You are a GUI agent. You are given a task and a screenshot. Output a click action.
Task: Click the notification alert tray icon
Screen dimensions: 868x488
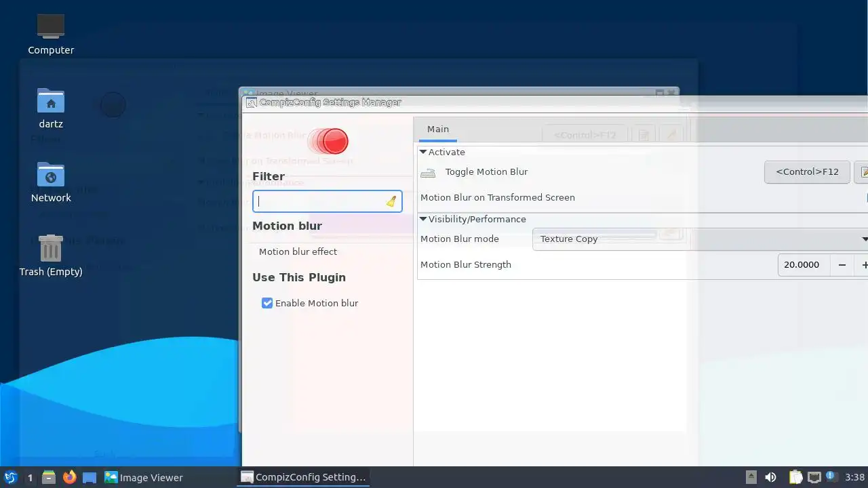pyautogui.click(x=831, y=477)
